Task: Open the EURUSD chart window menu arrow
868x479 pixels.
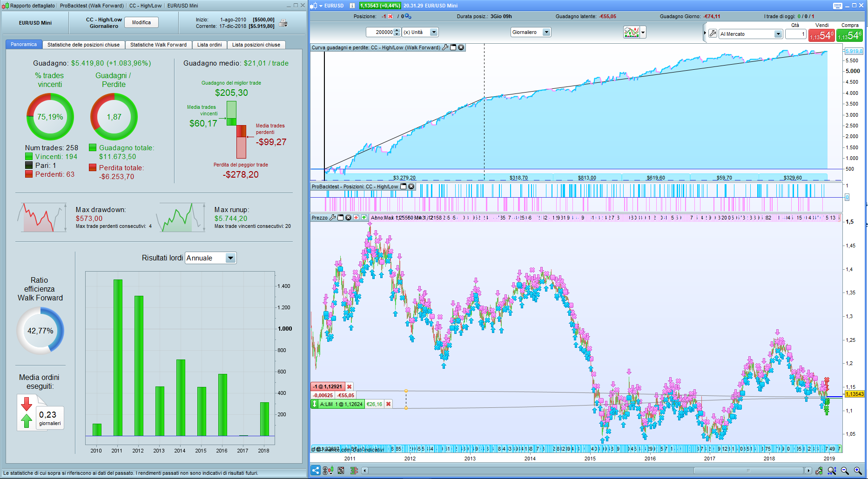Action: click(x=321, y=6)
